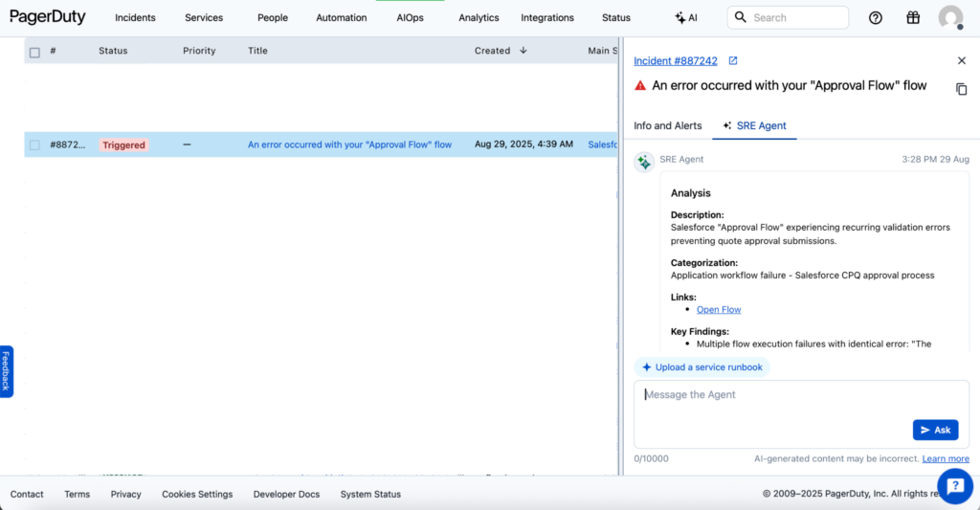Viewport: 980px width, 510px height.
Task: Expand the Analytics navigation menu
Action: 479,17
